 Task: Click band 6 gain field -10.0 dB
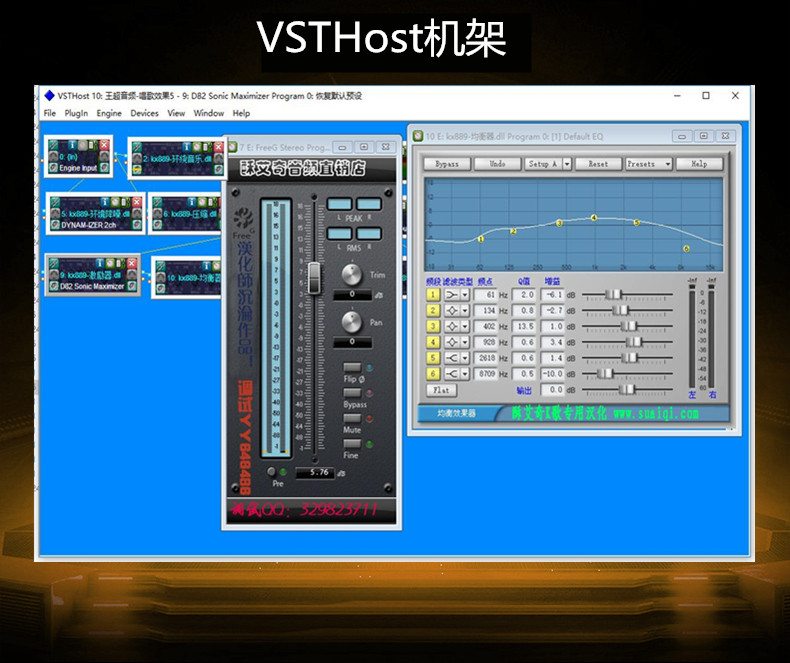pyautogui.click(x=552, y=374)
